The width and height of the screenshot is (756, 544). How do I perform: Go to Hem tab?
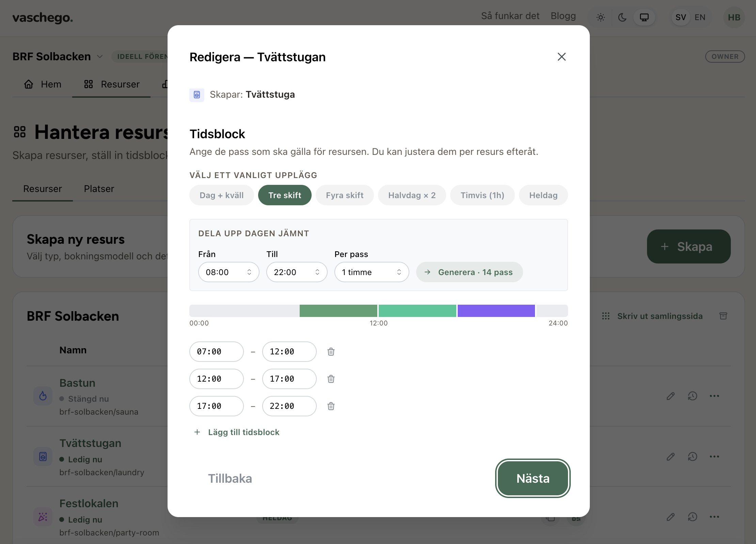(43, 84)
